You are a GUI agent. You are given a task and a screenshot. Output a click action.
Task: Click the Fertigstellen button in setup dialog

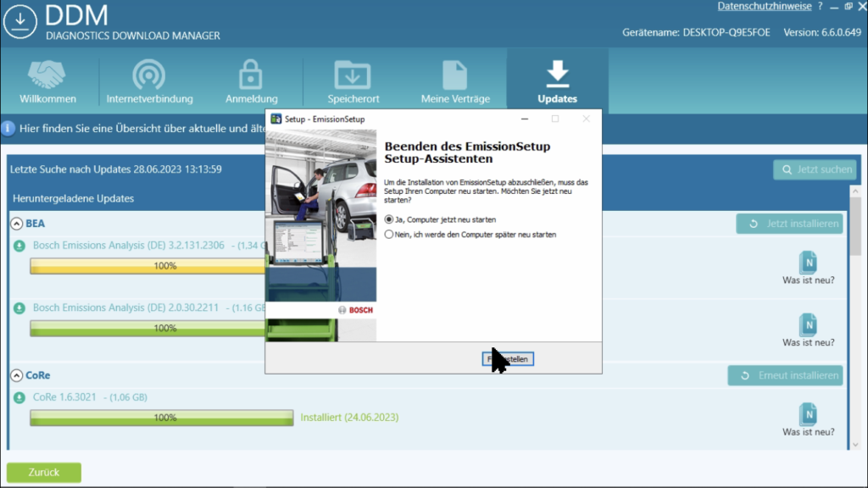pyautogui.click(x=508, y=359)
